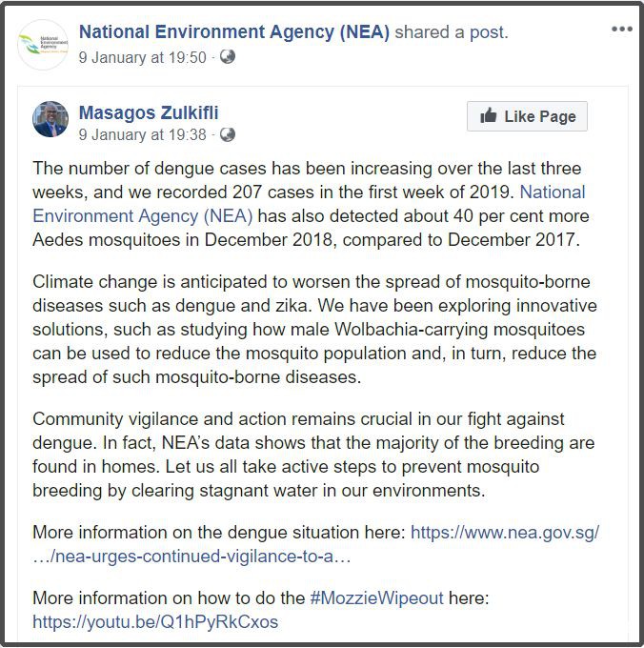
Task: Click the NEA page logo avatar
Action: point(43,44)
